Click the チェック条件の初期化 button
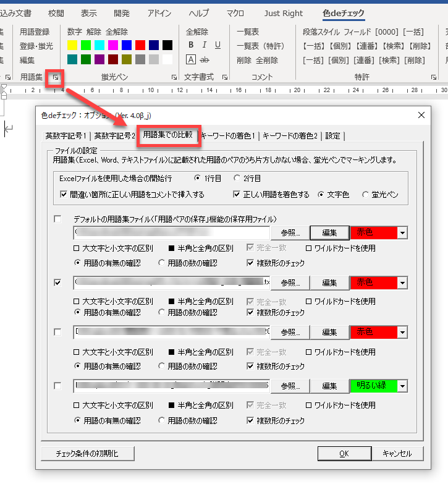 (x=87, y=453)
